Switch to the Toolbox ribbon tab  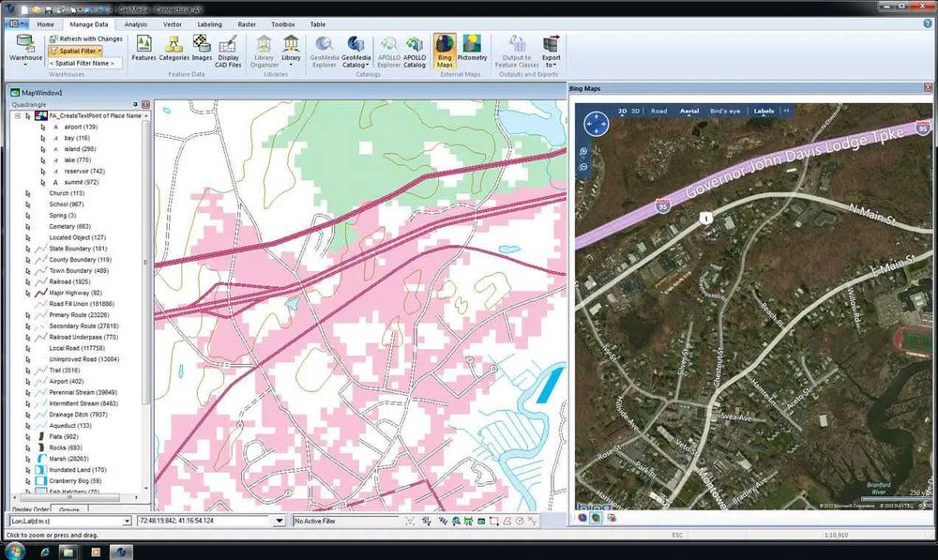click(282, 24)
